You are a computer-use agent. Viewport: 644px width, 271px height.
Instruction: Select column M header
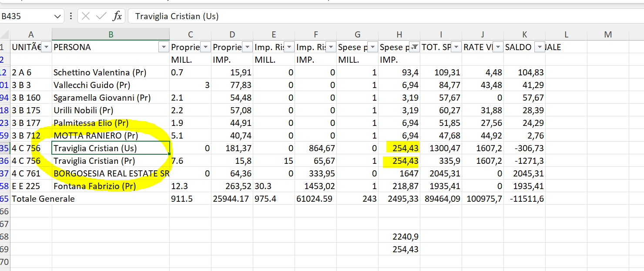tap(608, 34)
